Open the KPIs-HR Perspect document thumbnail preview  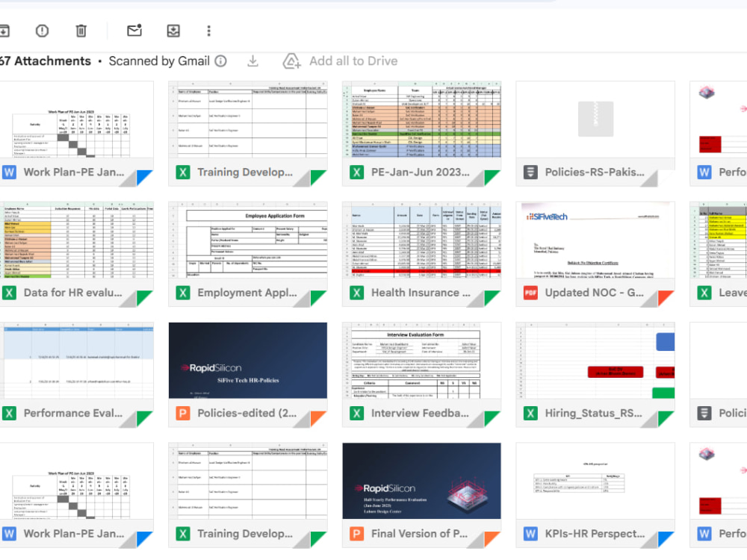(595, 481)
